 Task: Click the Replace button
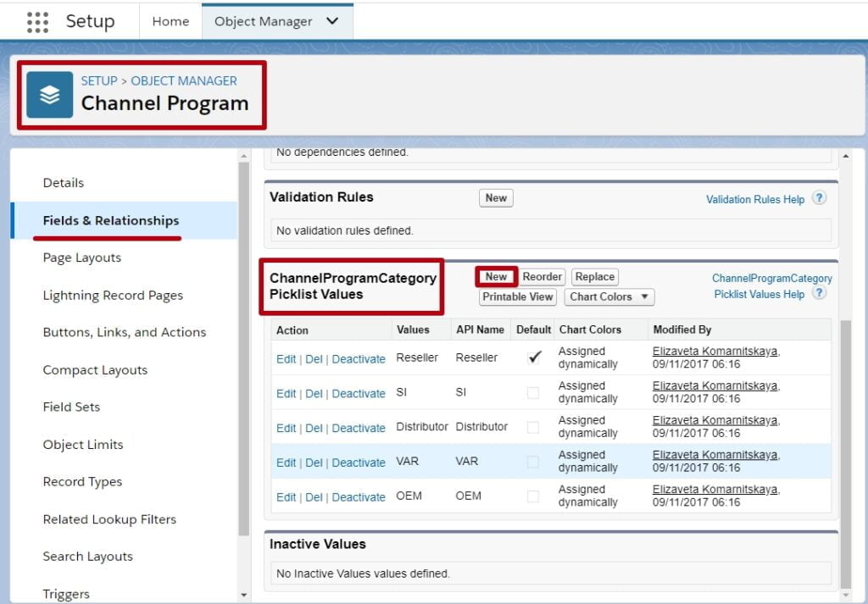(594, 276)
